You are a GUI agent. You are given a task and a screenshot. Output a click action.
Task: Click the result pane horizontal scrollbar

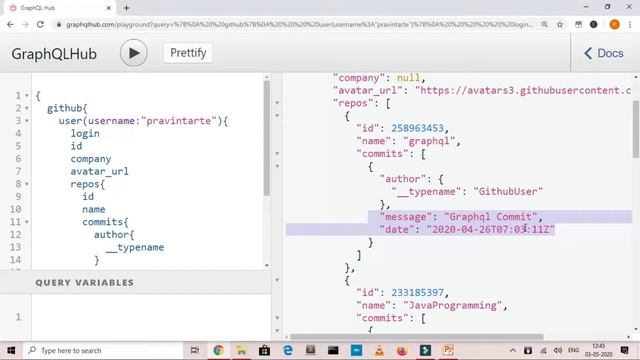[417, 337]
